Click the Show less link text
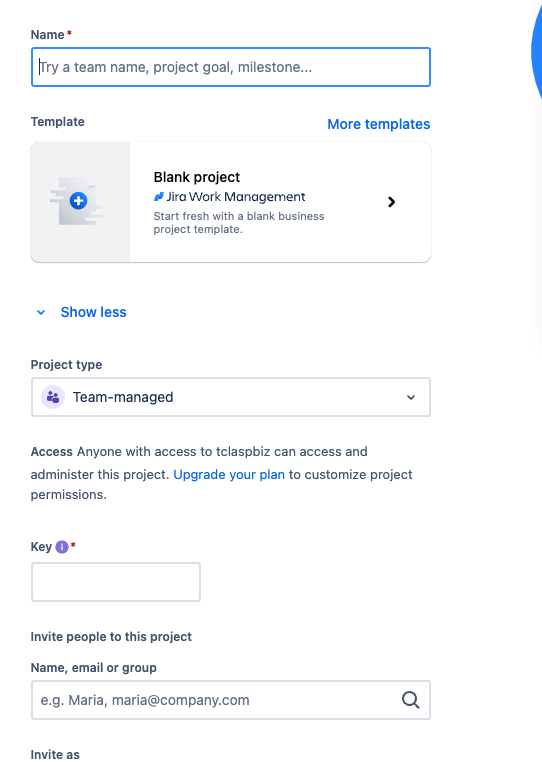542x762 pixels. tap(93, 312)
